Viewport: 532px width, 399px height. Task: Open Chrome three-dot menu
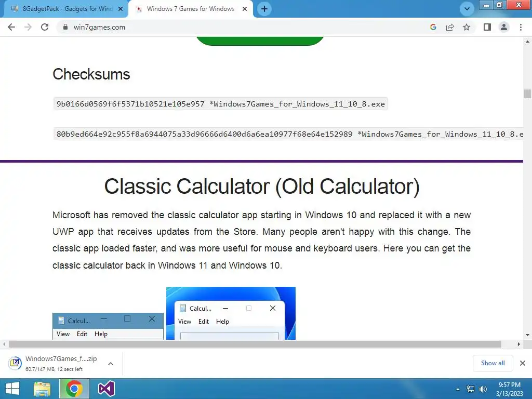521,27
